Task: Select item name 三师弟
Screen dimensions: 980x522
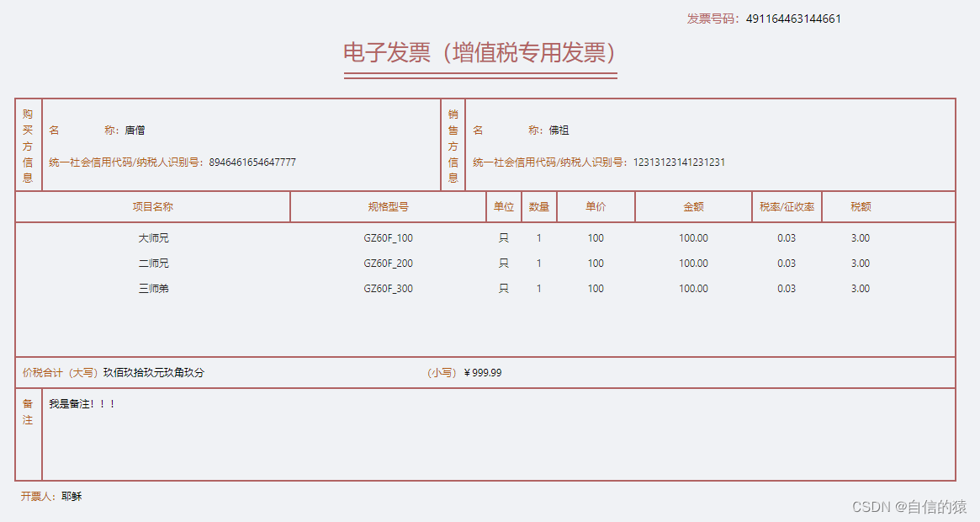Action: click(x=153, y=289)
